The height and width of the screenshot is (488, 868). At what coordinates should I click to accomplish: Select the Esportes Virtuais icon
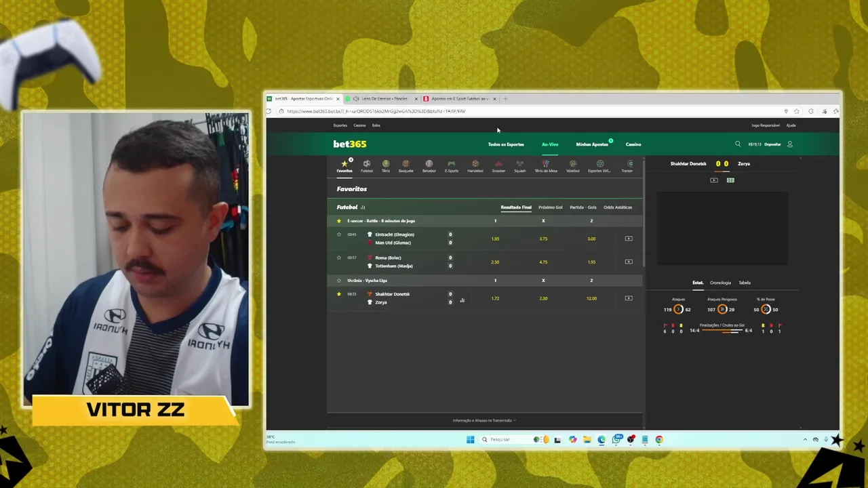point(599,166)
